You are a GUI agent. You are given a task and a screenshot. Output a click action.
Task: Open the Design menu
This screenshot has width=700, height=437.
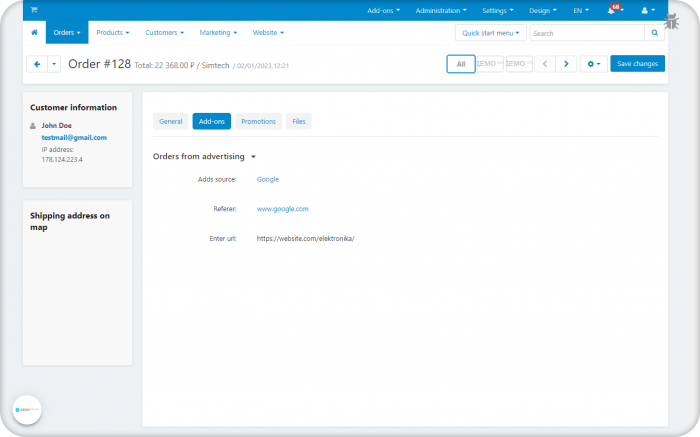(542, 11)
